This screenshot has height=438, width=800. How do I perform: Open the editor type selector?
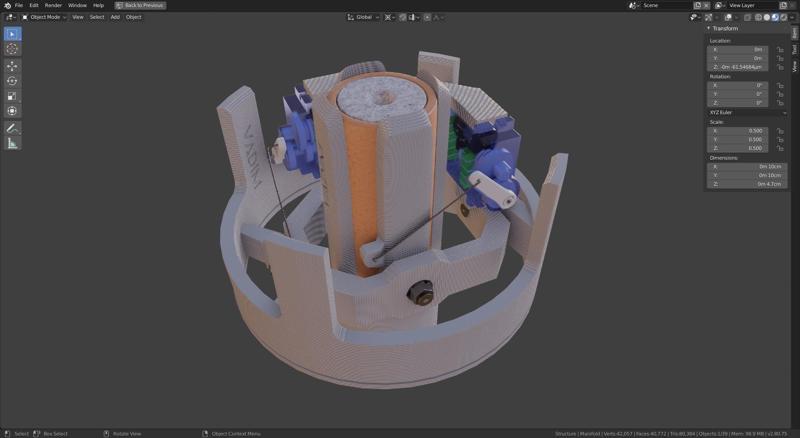[x=10, y=17]
